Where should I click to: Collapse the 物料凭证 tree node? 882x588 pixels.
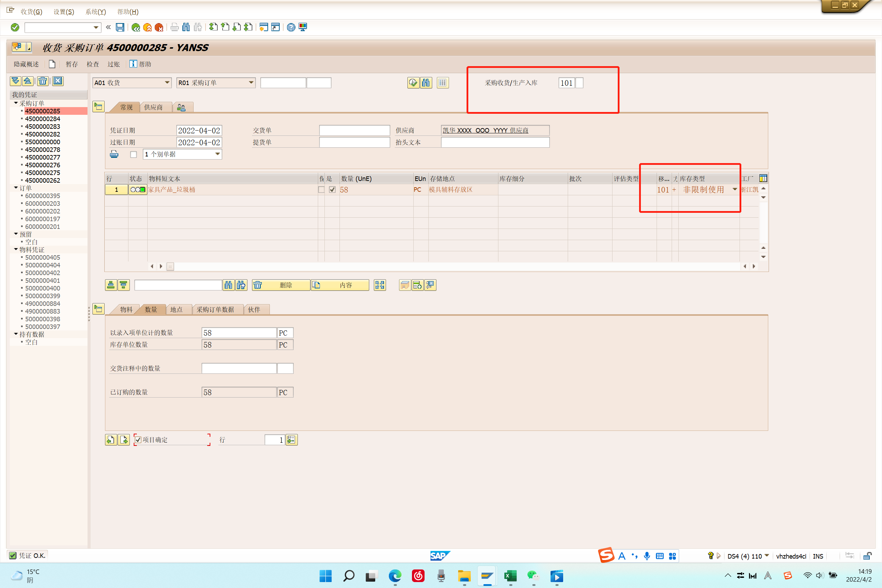(x=16, y=249)
